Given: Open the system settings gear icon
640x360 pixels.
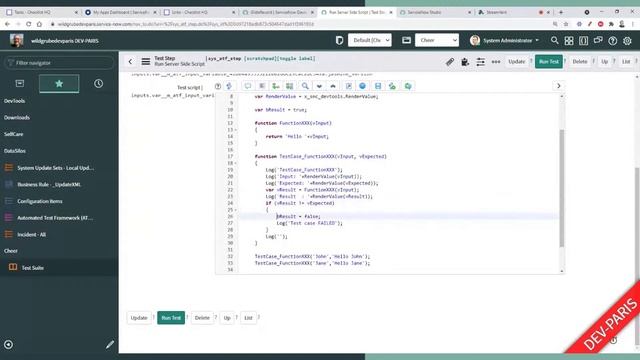Looking at the screenshot, I should click(x=627, y=40).
